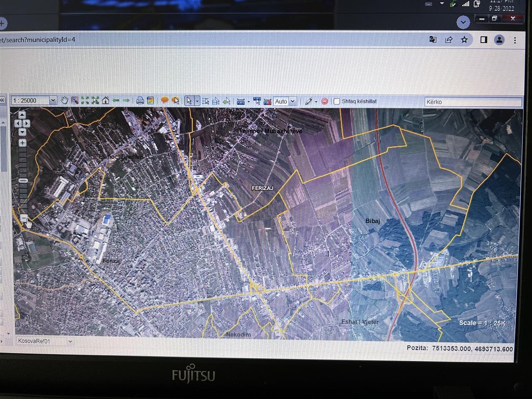Click the blue select-by-shape tool
Screen dimensions: 532x399
pyautogui.click(x=216, y=101)
